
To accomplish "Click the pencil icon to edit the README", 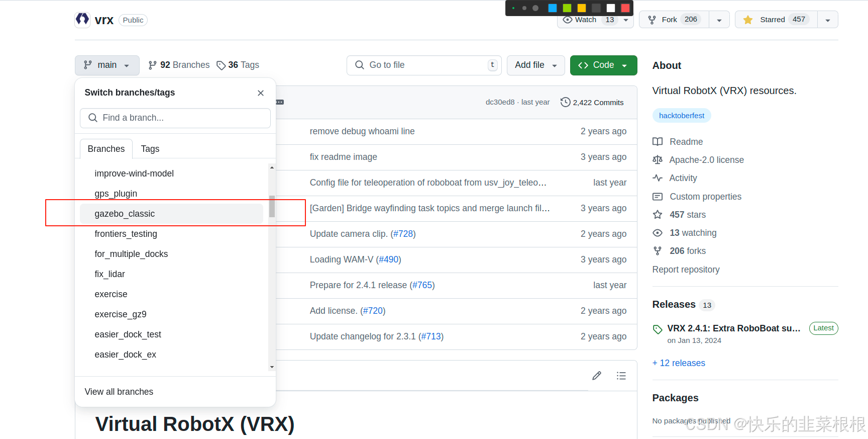I will pos(597,376).
